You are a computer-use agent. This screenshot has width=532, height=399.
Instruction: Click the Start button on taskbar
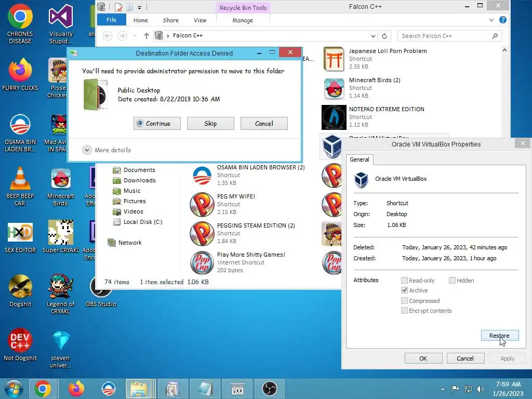14,389
